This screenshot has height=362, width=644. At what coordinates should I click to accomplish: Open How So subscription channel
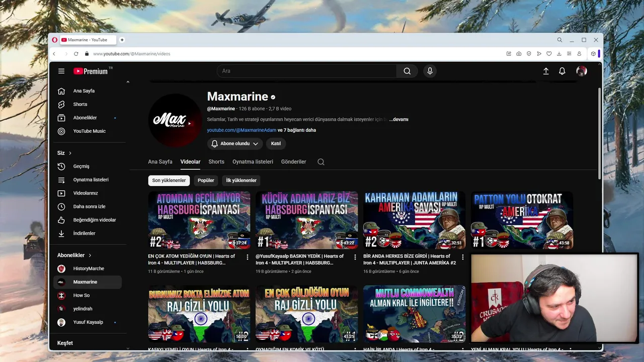coord(88,296)
